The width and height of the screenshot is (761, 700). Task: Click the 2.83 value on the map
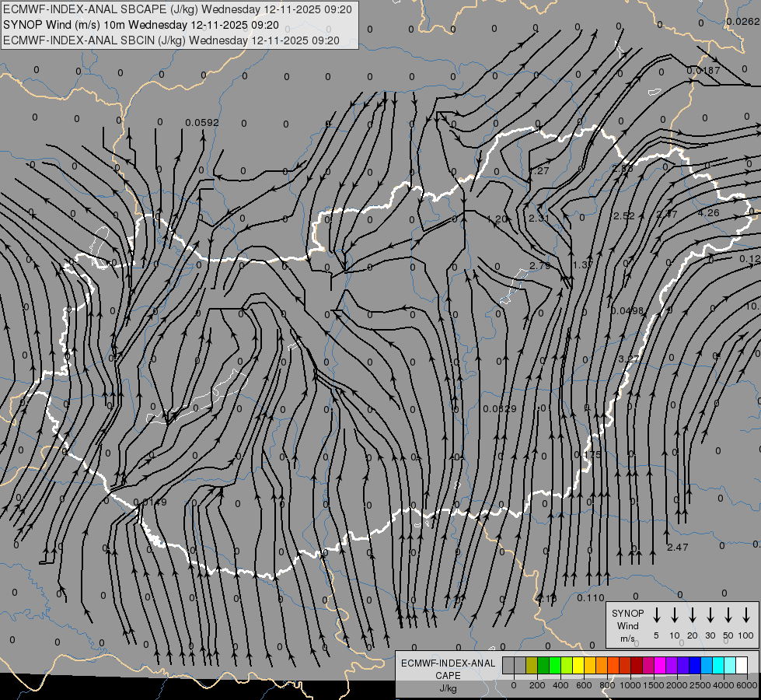pos(623,169)
